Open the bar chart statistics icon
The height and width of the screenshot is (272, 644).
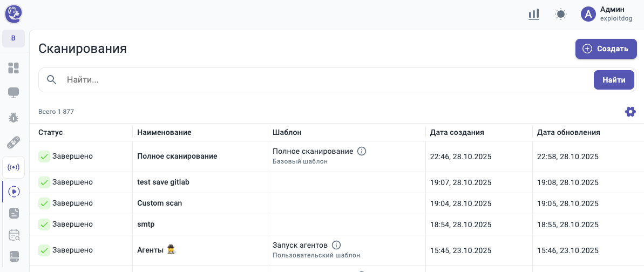point(534,15)
